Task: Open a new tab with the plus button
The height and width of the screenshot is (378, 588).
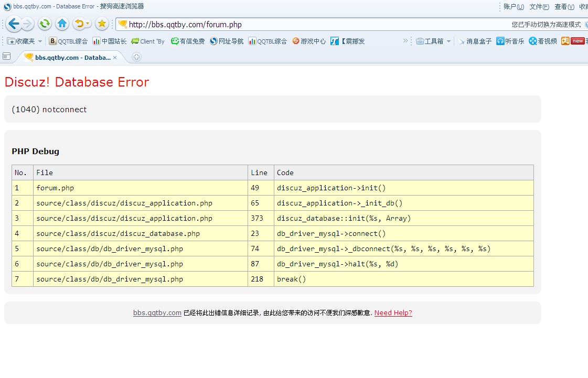Action: point(136,57)
